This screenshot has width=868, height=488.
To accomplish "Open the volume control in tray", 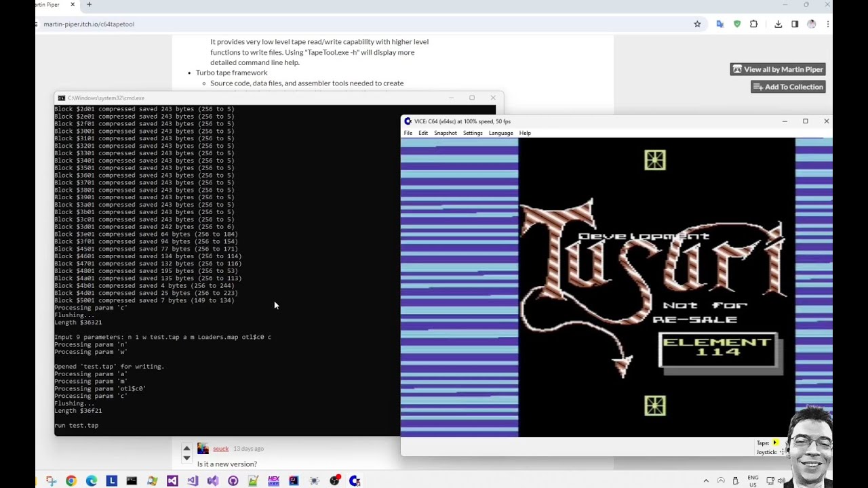I will click(782, 481).
